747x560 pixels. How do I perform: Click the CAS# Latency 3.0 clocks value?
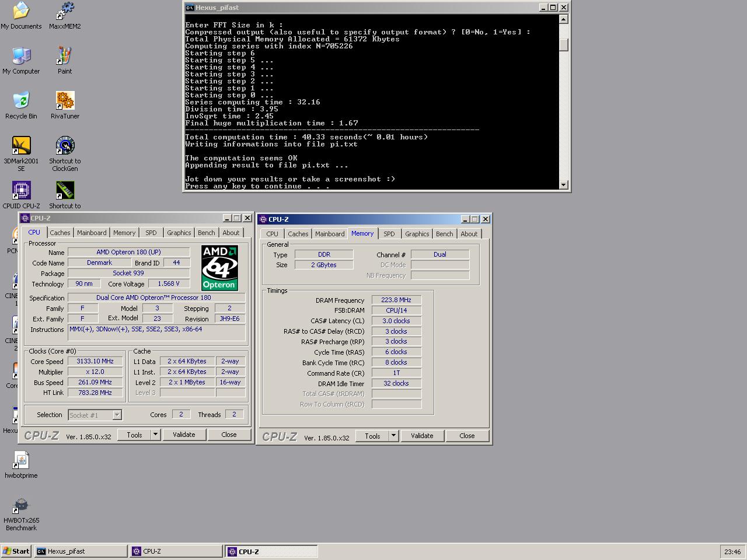point(396,321)
